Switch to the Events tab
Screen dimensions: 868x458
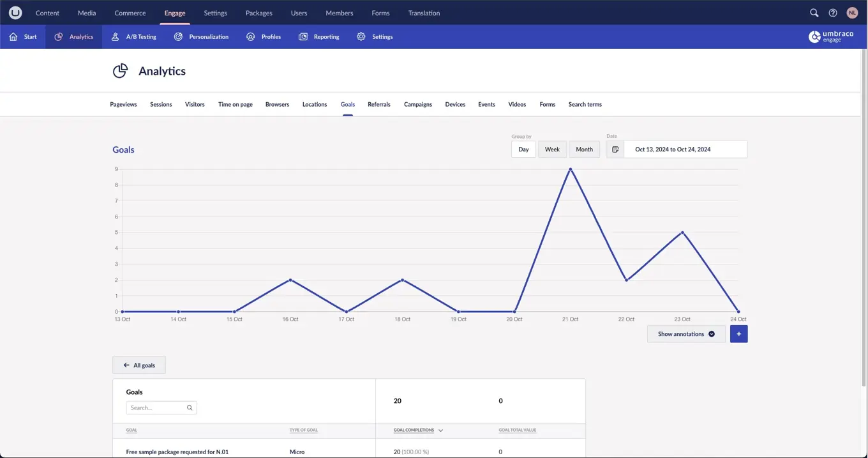(487, 104)
